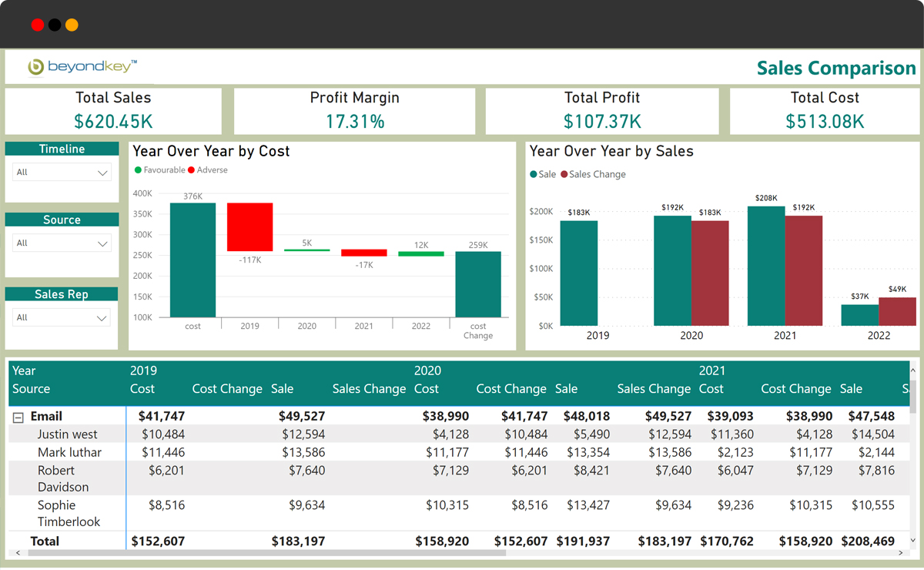Click the Sales Change legend color swatch
Screen dimensions: 924x570
(564, 175)
